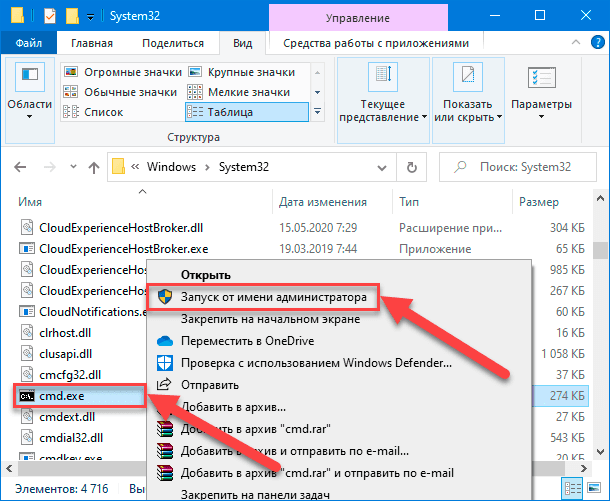Refresh the System32 folder
Viewport: 610px width, 501px height.
click(412, 167)
